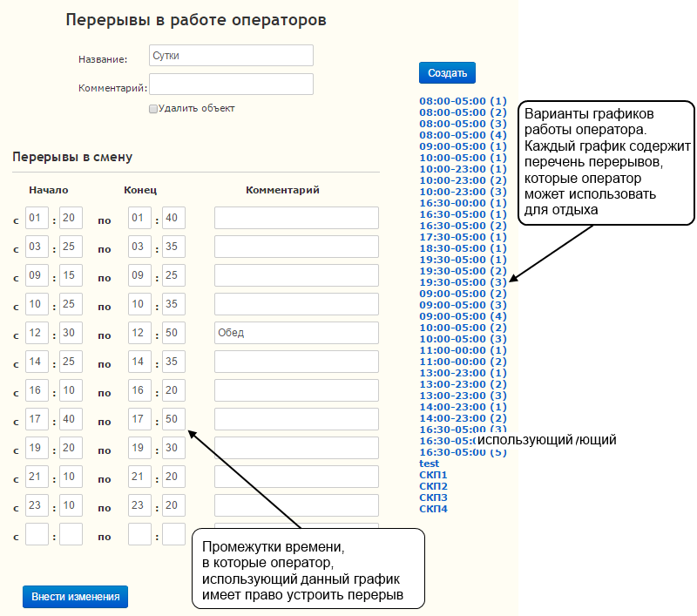Viewport: 697px width, 616px height.
Task: Edit end minutes 40 of the 01:40 break
Action: (173, 218)
